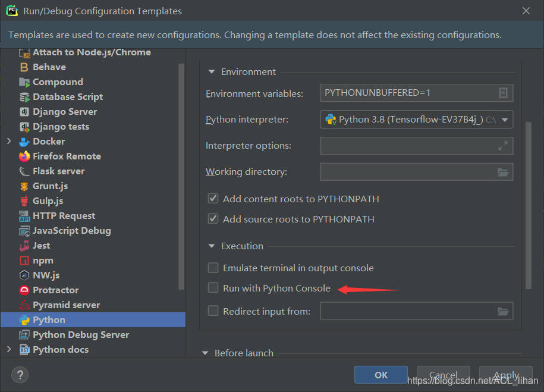Click the HTTP Request API icon
The image size is (544, 392).
24,216
